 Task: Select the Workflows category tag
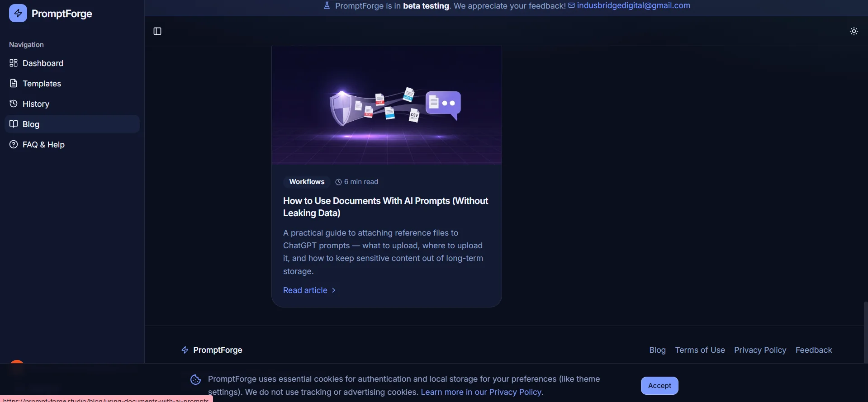[x=307, y=181]
